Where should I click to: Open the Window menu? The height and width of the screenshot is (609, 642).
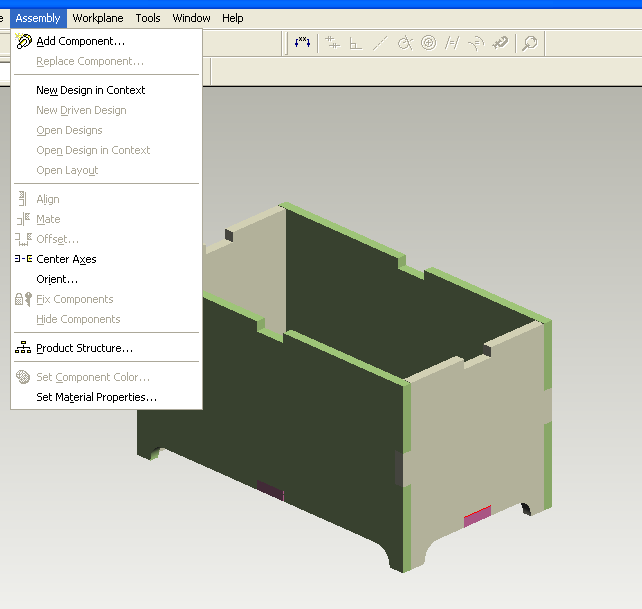tap(191, 18)
